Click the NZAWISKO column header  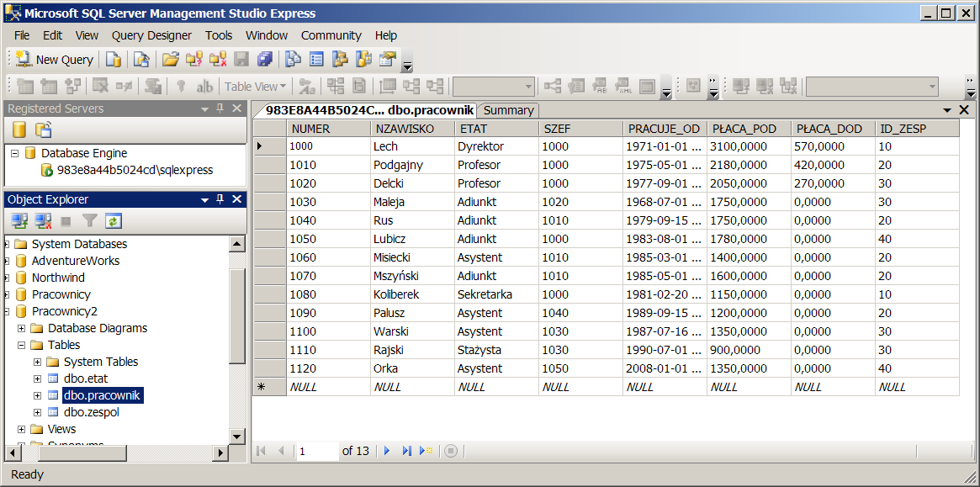click(412, 129)
